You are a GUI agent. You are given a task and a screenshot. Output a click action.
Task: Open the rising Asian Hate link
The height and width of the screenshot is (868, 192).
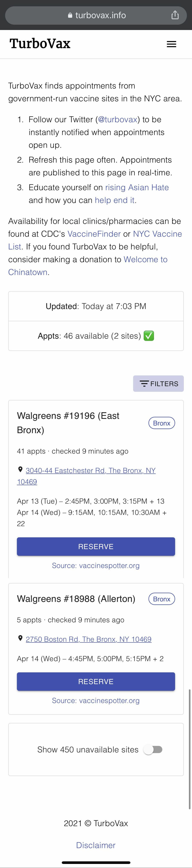(x=137, y=187)
